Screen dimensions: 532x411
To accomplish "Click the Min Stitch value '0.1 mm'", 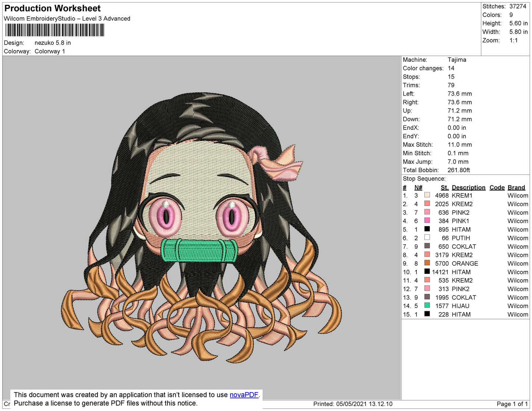I will click(458, 153).
